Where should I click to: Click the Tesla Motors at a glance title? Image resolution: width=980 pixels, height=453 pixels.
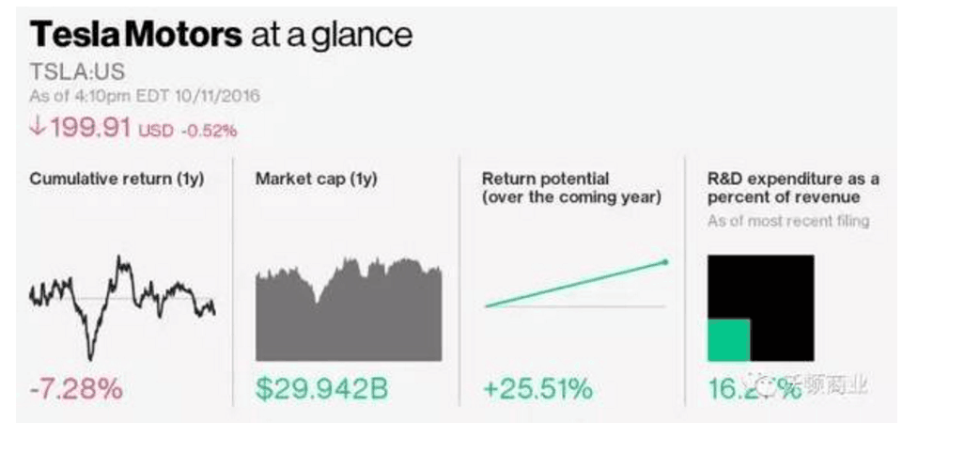tap(221, 35)
